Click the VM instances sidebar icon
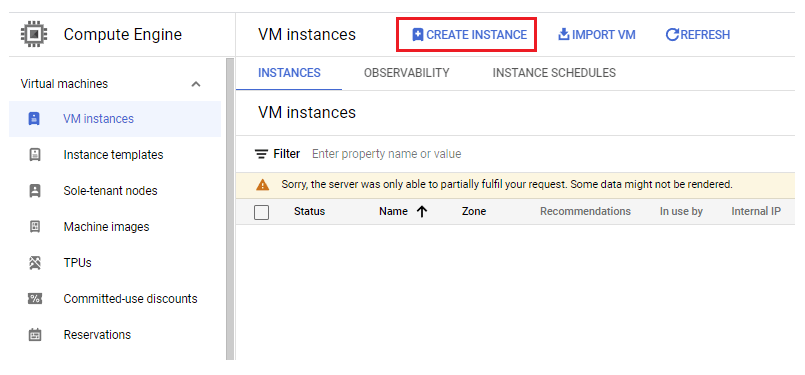 [x=34, y=119]
